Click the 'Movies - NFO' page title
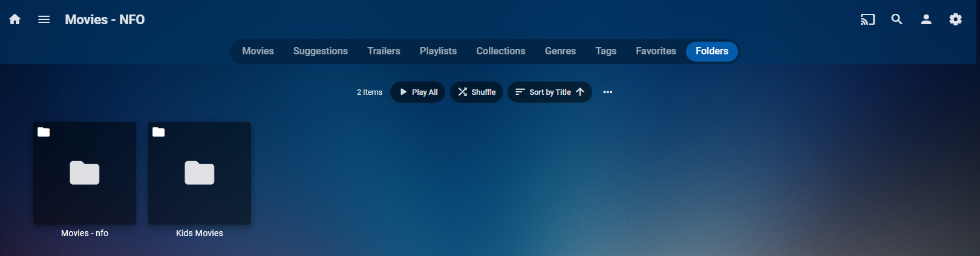The height and width of the screenshot is (256, 980). [105, 20]
